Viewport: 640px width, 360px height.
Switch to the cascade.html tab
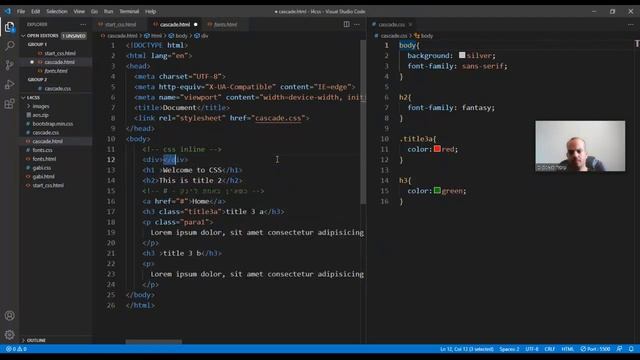[x=175, y=24]
